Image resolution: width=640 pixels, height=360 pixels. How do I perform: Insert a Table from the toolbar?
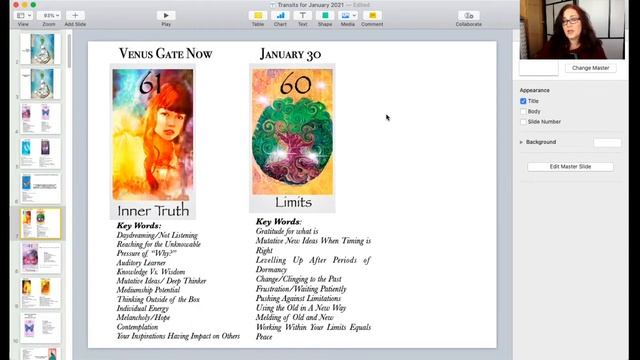click(258, 16)
